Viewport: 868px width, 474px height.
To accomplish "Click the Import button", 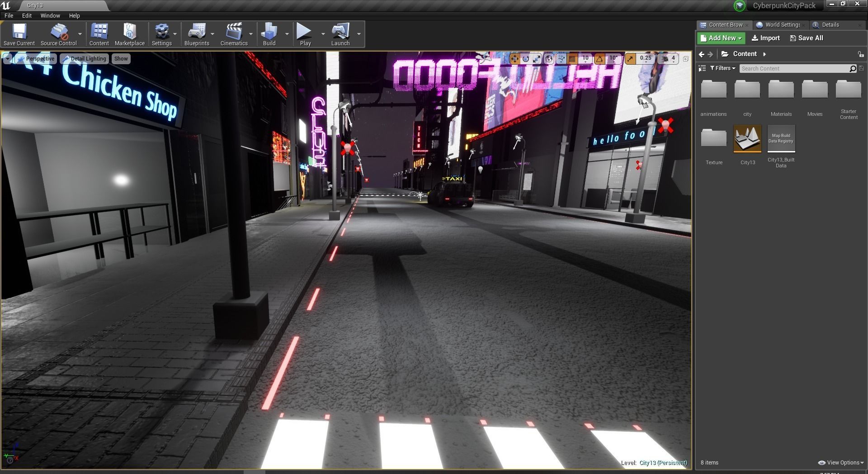I will coord(765,38).
